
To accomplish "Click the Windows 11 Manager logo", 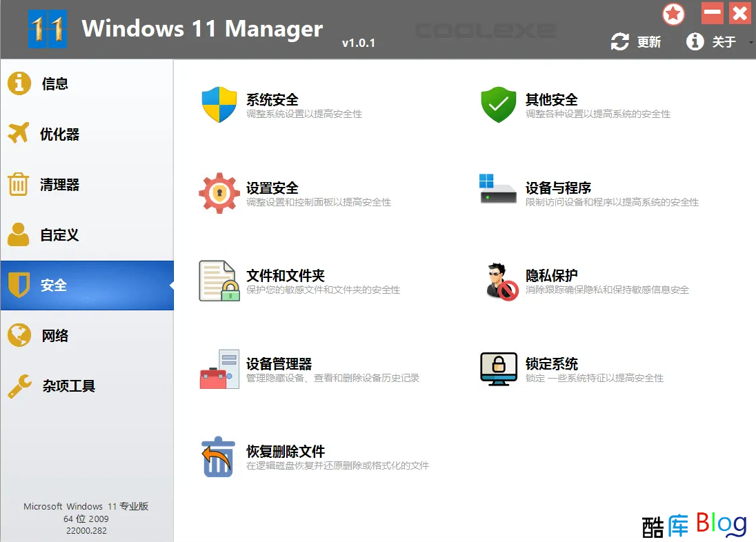I will (47, 29).
